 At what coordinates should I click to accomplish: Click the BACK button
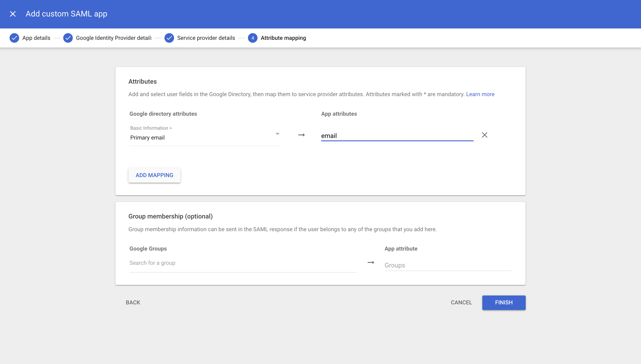pos(133,303)
